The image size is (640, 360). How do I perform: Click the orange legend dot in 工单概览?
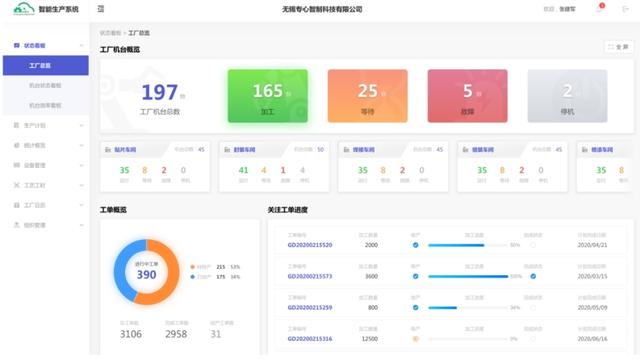pos(193,267)
